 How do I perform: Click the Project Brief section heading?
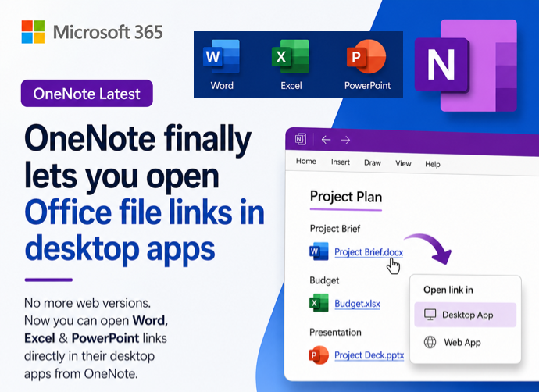335,229
